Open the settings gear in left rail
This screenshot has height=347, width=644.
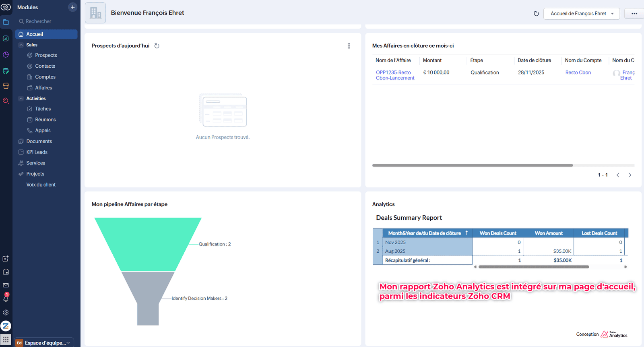(x=6, y=312)
